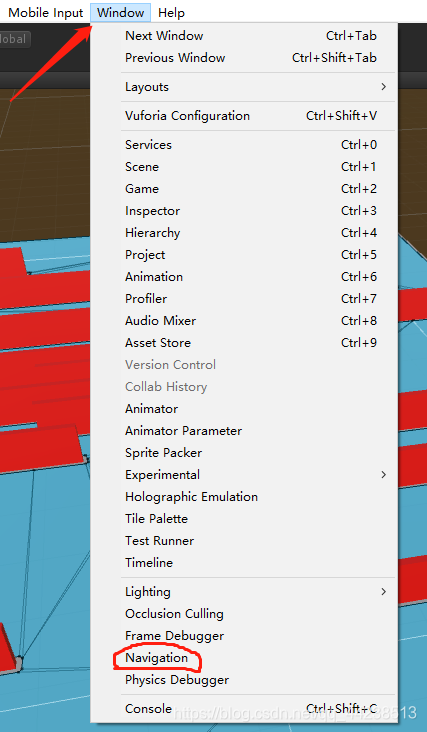Select Next Window menu entry
This screenshot has width=427, height=732.
click(244, 36)
